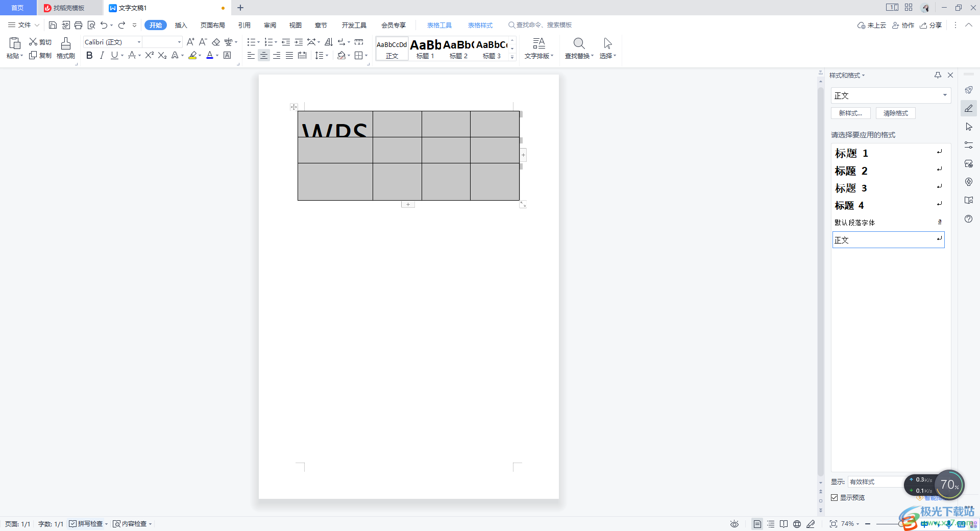
Task: Click the New Style (新样式...) button
Action: [851, 113]
